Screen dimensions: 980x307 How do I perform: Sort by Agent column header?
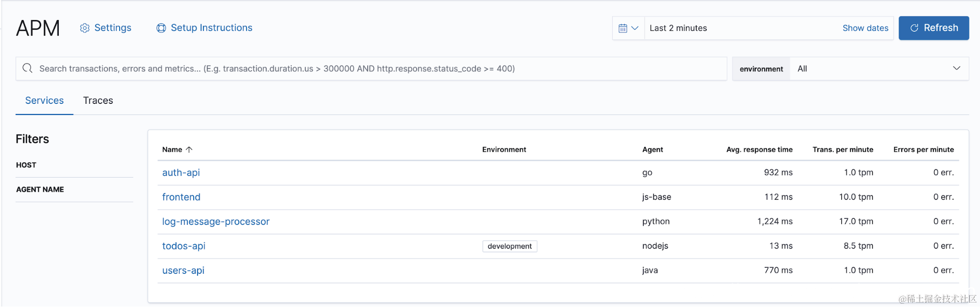coord(653,149)
